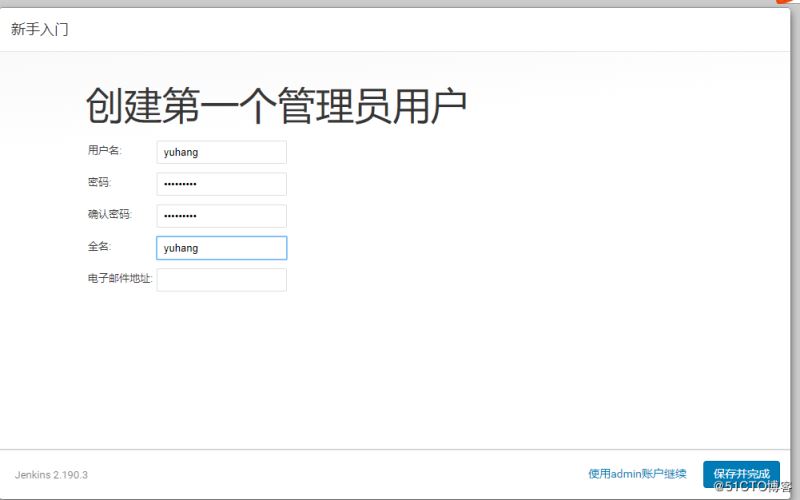Viewport: 800px width, 500px height.
Task: Focus the 密码 password field
Action: 221,184
